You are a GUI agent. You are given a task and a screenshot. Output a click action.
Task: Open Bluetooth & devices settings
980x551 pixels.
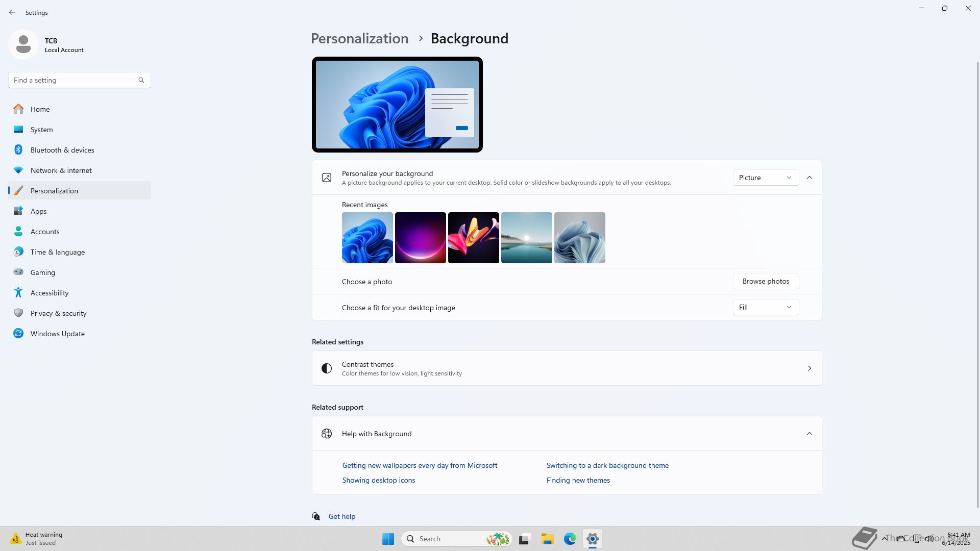(x=62, y=150)
